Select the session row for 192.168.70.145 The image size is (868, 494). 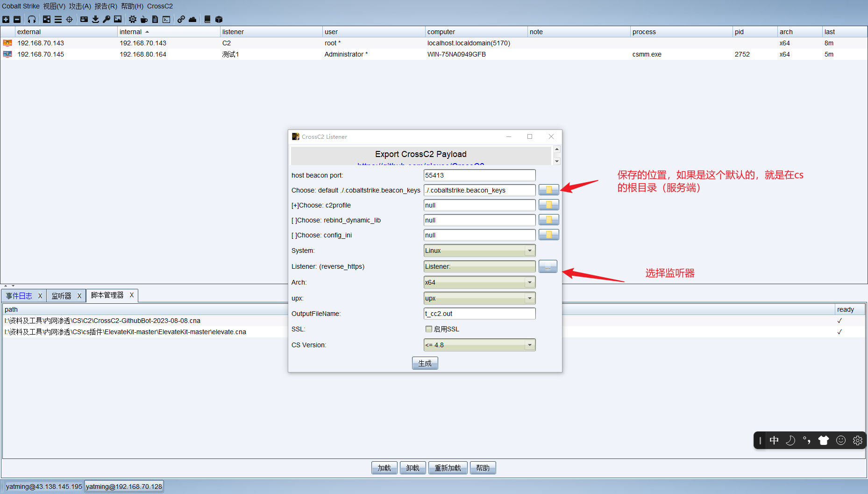coord(434,54)
